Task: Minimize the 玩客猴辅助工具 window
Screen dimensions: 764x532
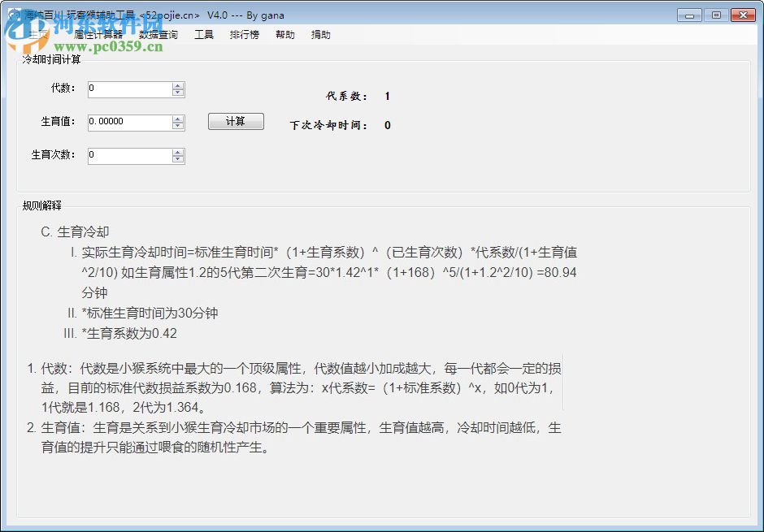Action: click(x=688, y=14)
